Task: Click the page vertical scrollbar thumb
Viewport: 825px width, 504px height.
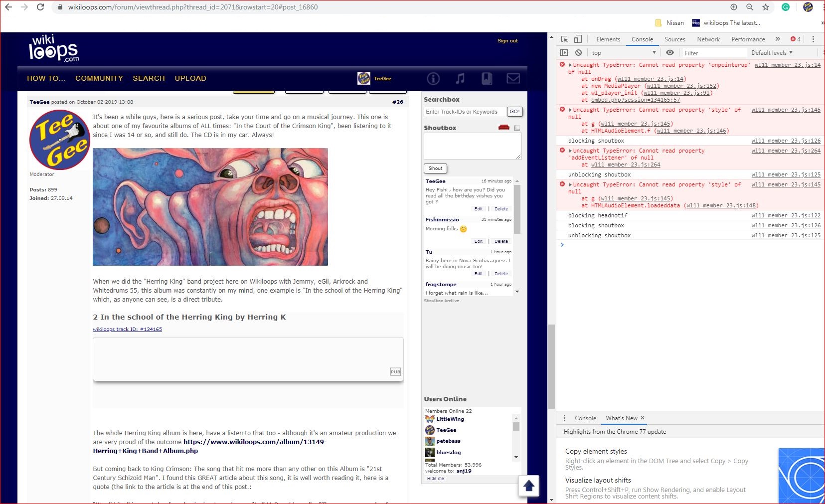Action: coord(551,366)
